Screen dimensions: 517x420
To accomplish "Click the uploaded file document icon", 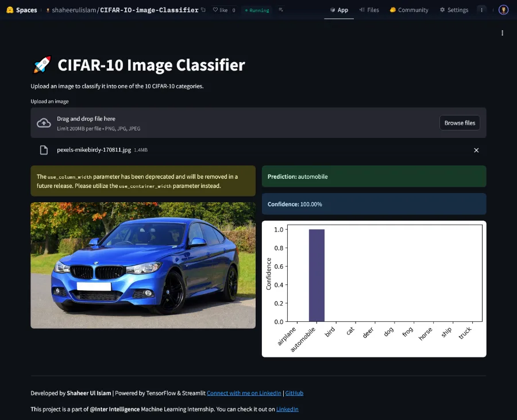I will [x=44, y=150].
